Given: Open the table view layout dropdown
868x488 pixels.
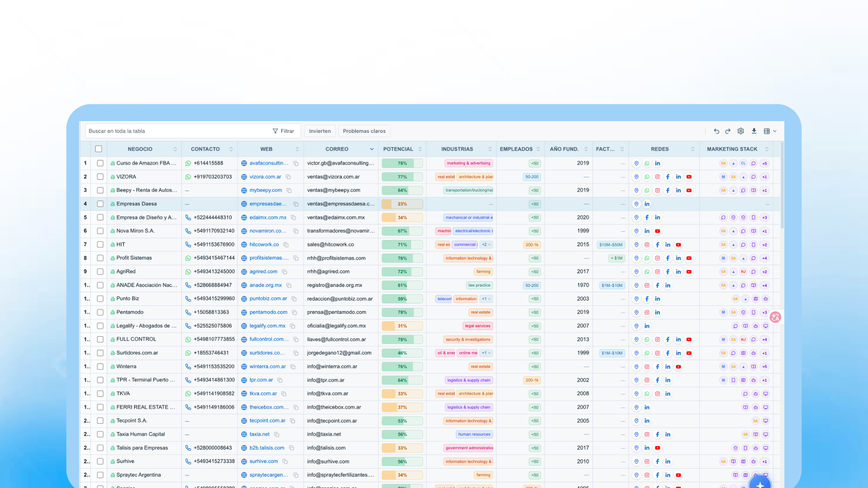Looking at the screenshot, I should [770, 131].
